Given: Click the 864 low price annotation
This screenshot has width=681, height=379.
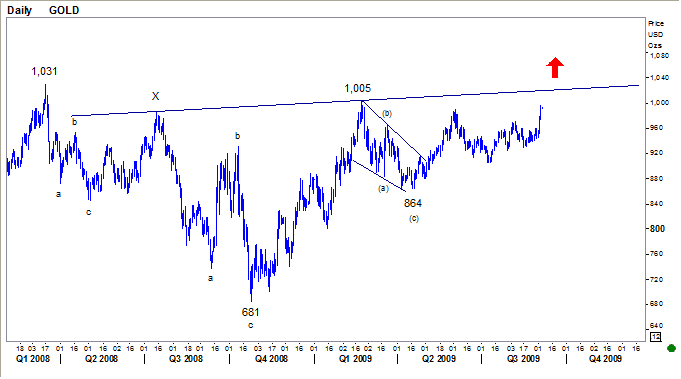Looking at the screenshot, I should (x=413, y=203).
